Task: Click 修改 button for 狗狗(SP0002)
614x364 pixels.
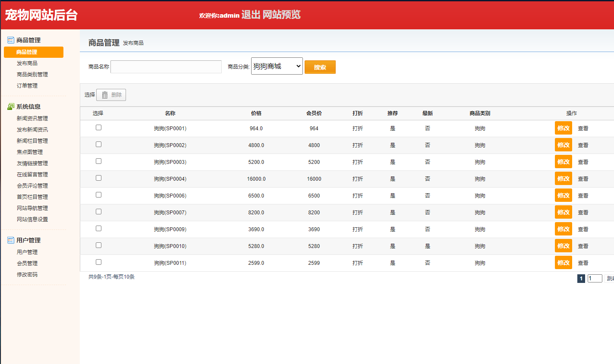Action: tap(563, 145)
